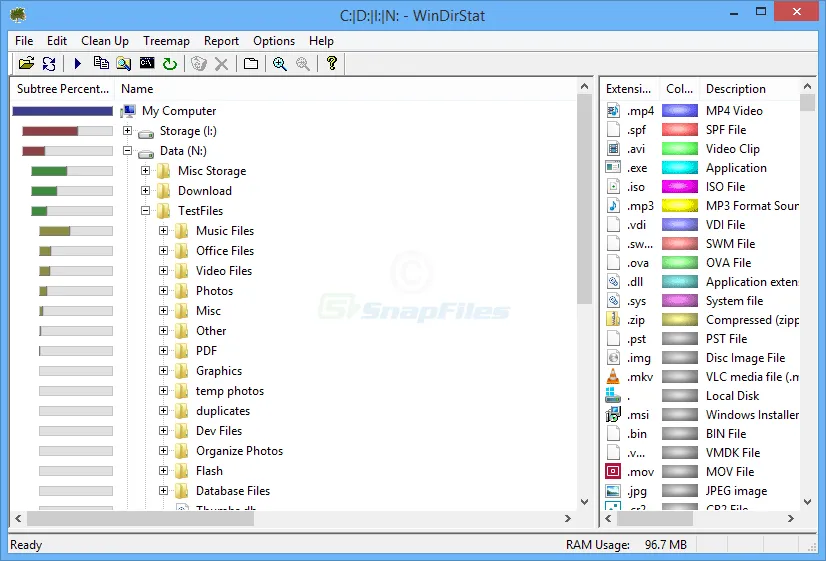The image size is (826, 561).
Task: Click the .exe application icon
Action: 613,168
